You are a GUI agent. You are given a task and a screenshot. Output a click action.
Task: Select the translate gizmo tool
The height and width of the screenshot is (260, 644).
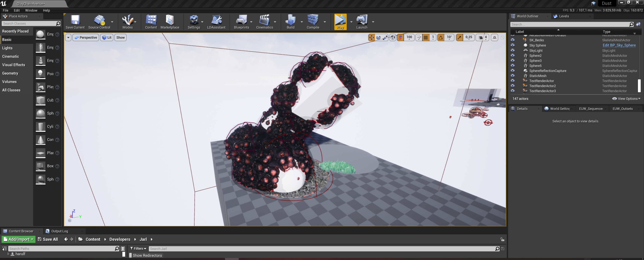pyautogui.click(x=371, y=37)
